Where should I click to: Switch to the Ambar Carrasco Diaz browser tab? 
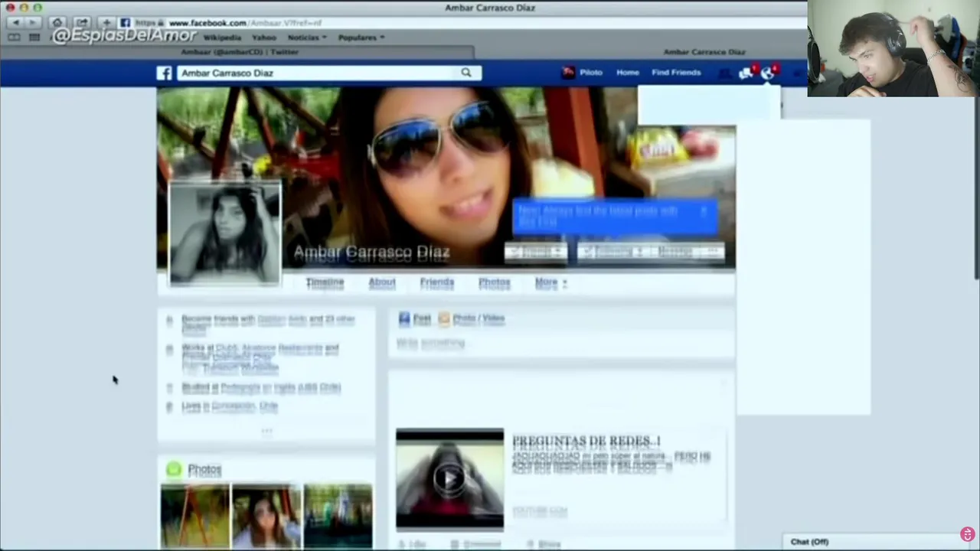coord(704,52)
